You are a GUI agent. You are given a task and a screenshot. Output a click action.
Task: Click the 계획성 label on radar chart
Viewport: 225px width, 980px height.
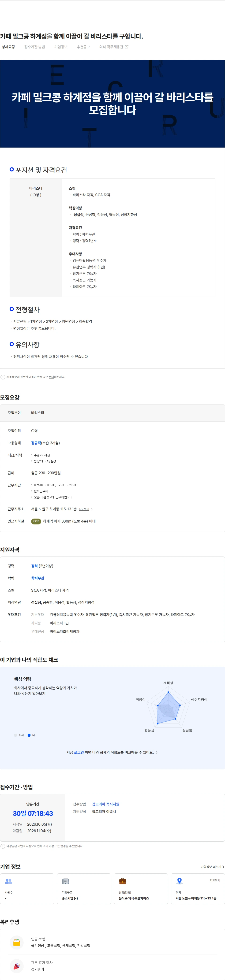[x=168, y=683]
